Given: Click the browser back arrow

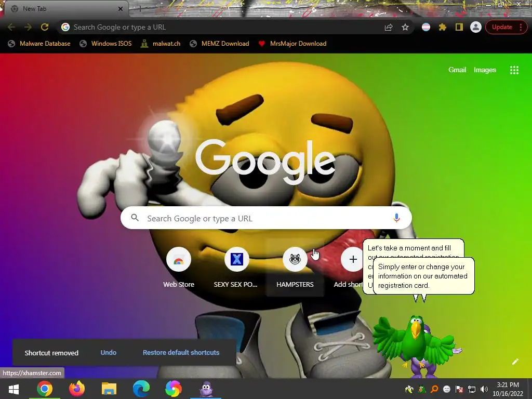Looking at the screenshot, I should click(x=11, y=27).
